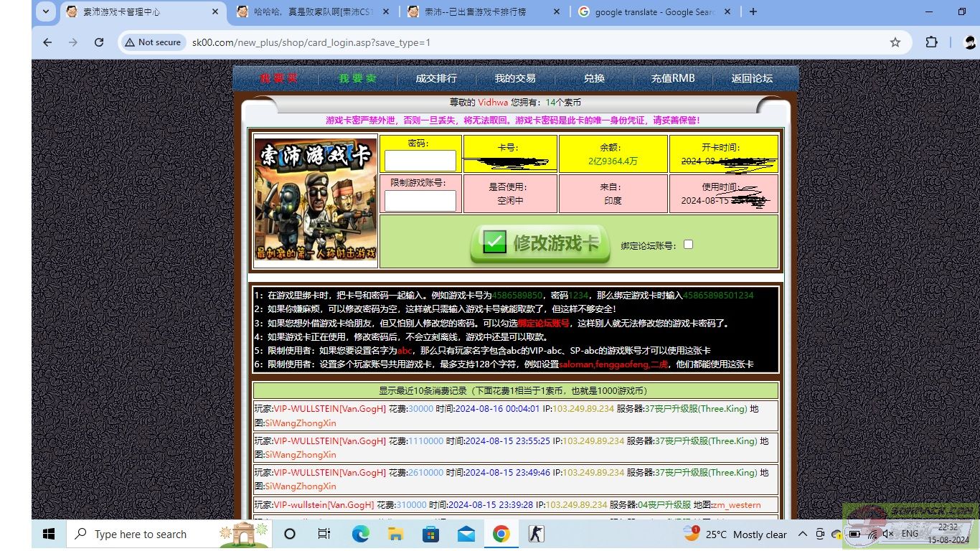Launch Counter-Strike from the taskbar

point(536,534)
